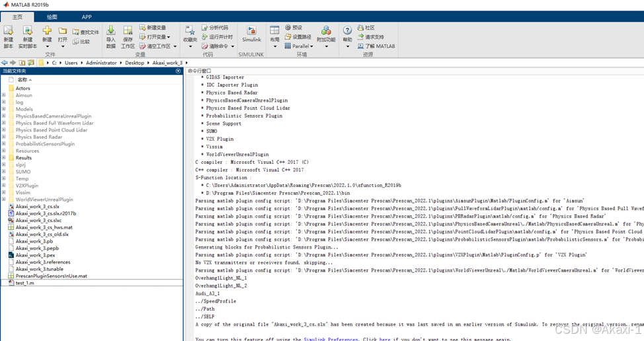Image resolution: width=644 pixels, height=341 pixels.
Task: Switch to the 绘图 (Plots) tab
Action: 52,17
